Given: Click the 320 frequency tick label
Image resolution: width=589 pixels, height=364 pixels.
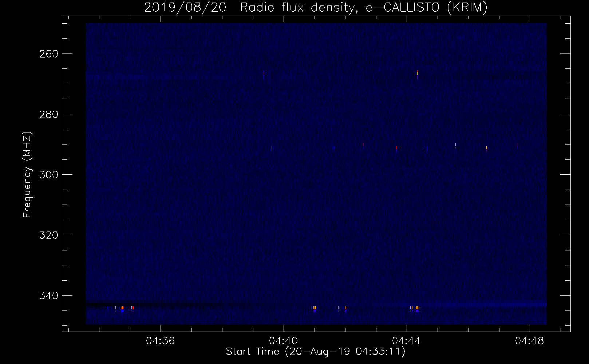Looking at the screenshot, I should pos(49,235).
